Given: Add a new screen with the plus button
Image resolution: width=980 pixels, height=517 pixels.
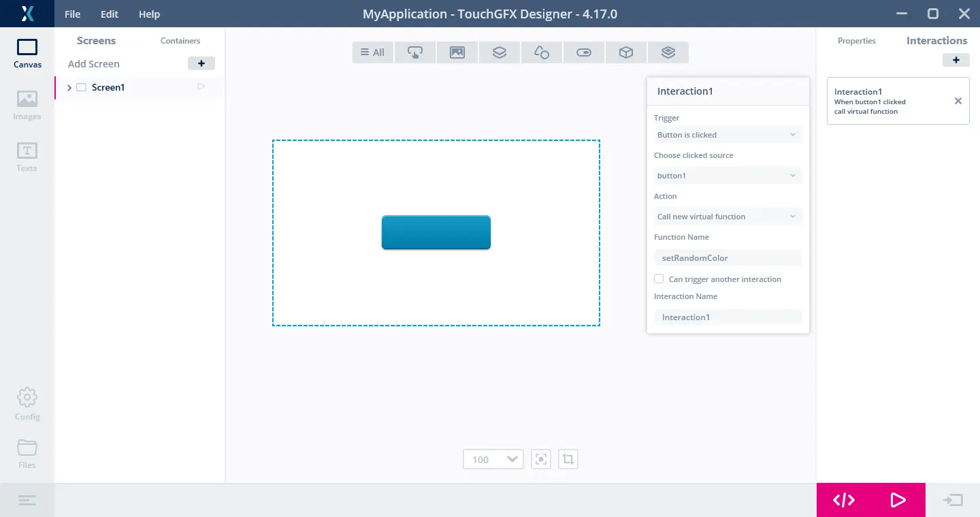Looking at the screenshot, I should tap(201, 63).
